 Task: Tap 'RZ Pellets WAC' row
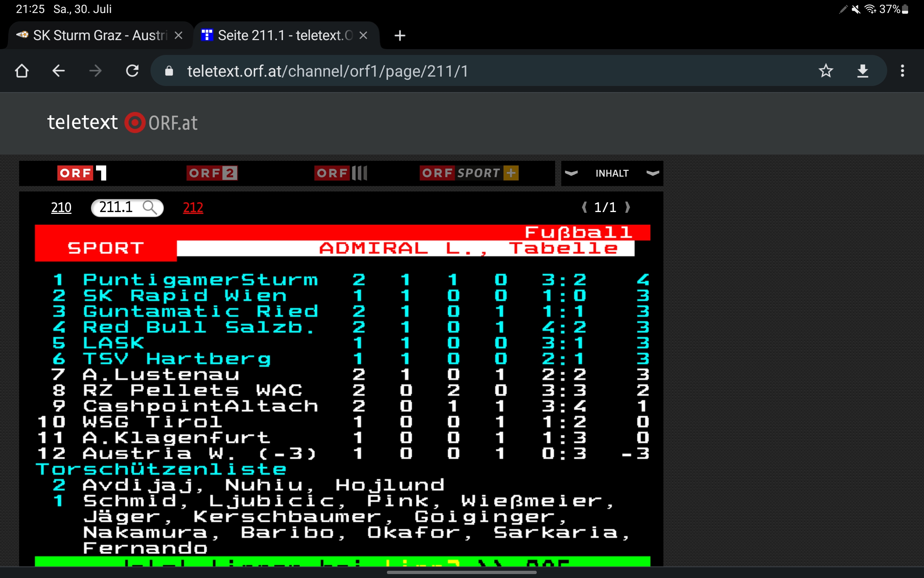tap(343, 390)
